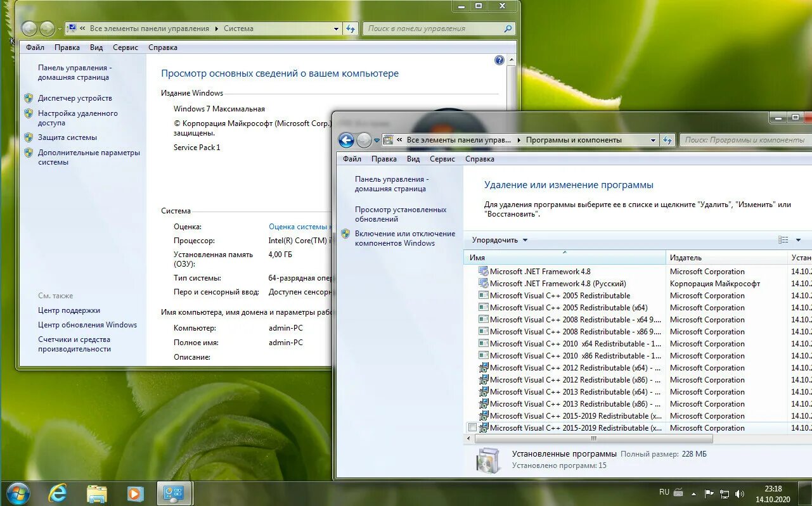Screen dimensions: 812x506
Task: Launch Windows Media Player from taskbar
Action: (x=135, y=493)
